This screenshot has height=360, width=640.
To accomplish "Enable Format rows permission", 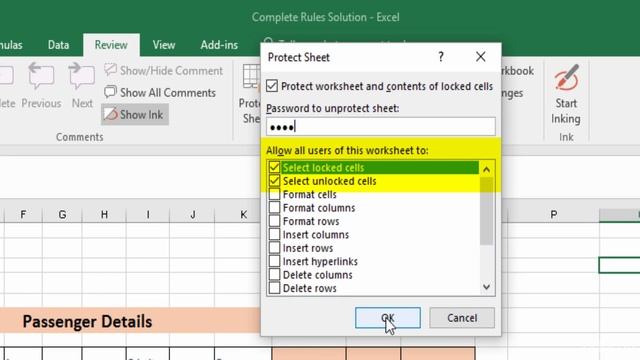I will [274, 221].
